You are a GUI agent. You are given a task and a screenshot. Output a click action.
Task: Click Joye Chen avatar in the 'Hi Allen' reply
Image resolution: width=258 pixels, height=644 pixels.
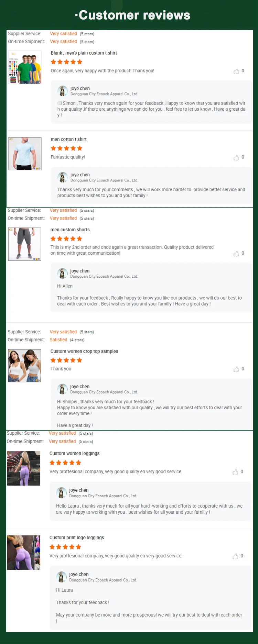point(62,274)
